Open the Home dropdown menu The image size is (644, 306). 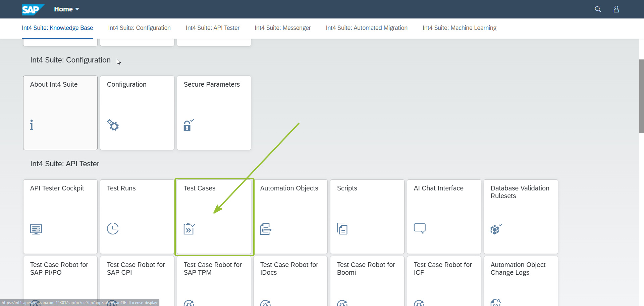(66, 9)
